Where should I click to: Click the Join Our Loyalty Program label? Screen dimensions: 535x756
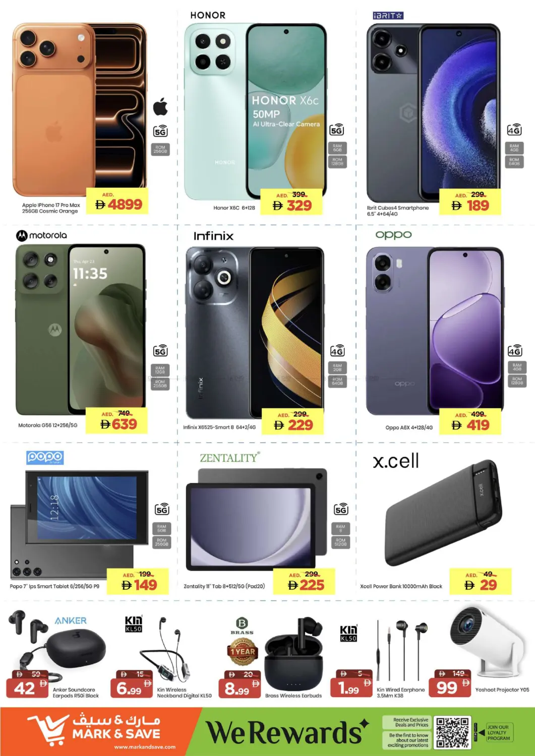tap(498, 732)
